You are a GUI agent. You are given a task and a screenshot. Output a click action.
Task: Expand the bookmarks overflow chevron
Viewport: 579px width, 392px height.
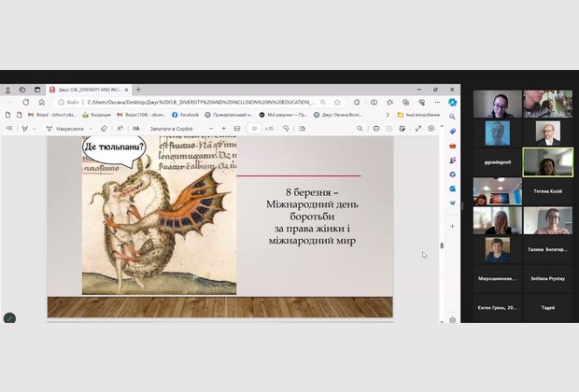click(387, 115)
